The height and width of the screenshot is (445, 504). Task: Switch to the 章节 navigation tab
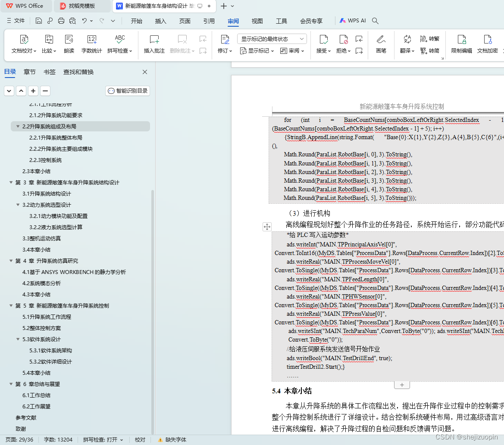(30, 72)
